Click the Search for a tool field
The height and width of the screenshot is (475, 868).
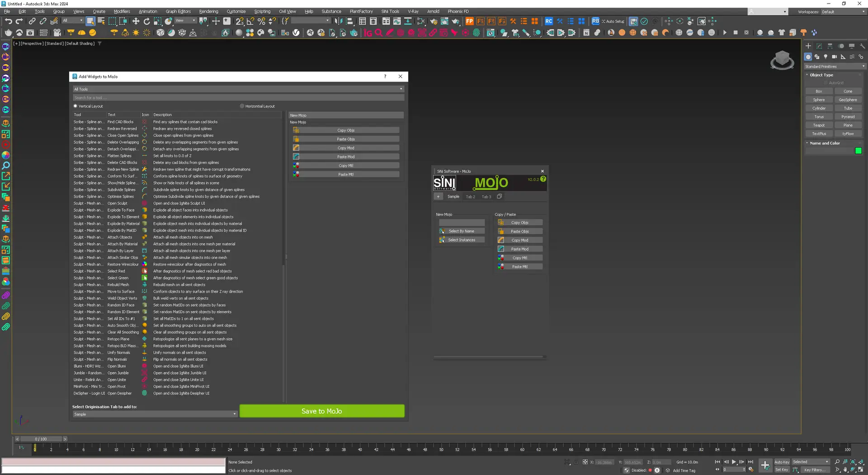[238, 98]
